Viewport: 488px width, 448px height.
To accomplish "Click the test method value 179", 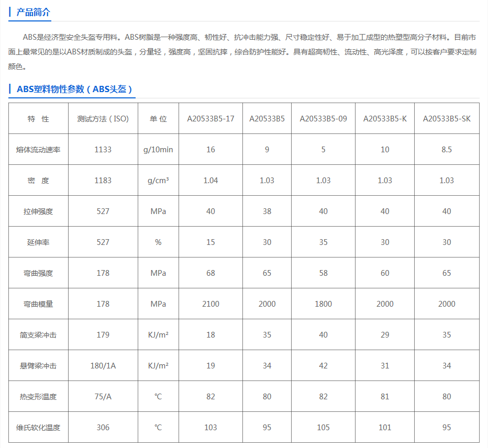I will 103,335.
